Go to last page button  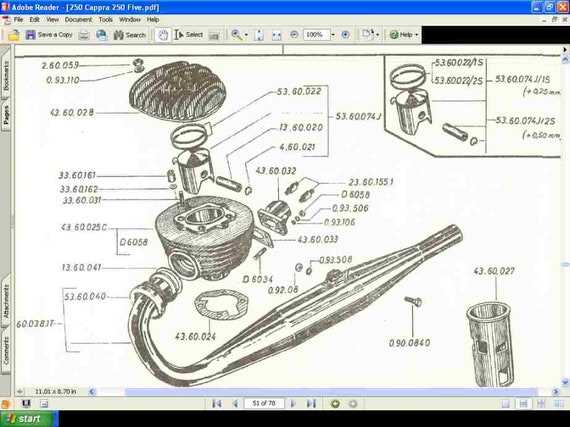click(x=311, y=403)
